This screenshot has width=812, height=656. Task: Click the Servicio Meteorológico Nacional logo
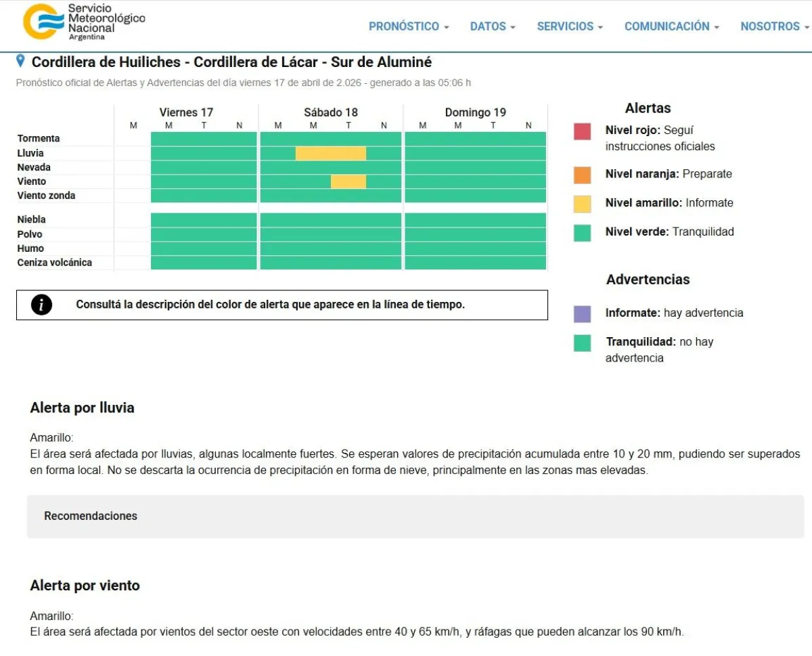[84, 22]
